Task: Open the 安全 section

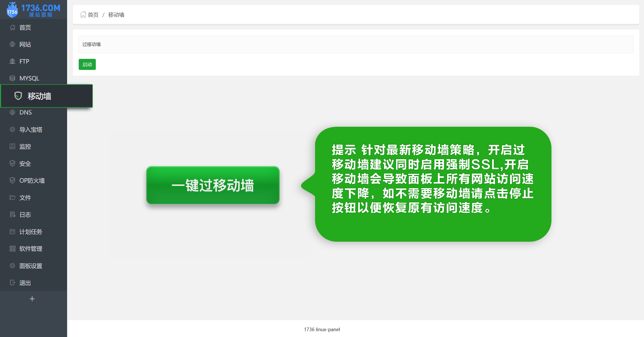Action: coord(33,163)
